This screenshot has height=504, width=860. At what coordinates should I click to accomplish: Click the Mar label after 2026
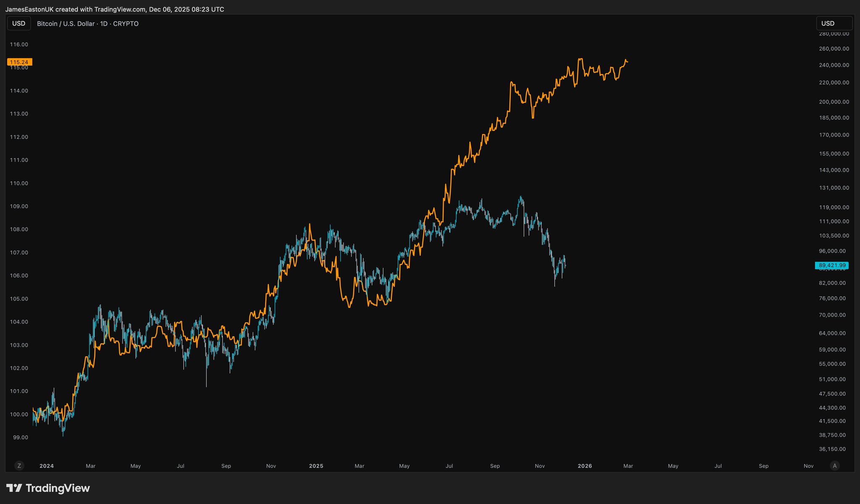pyautogui.click(x=628, y=466)
